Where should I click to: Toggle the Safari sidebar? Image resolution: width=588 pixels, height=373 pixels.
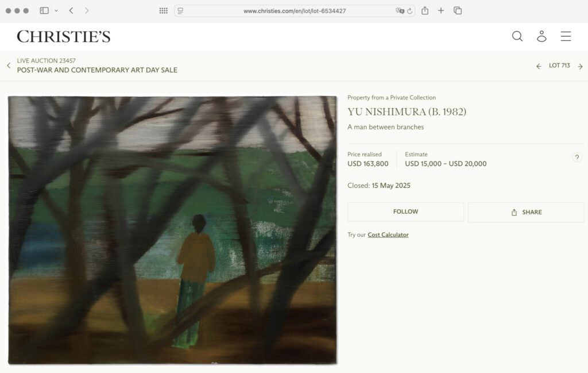click(x=44, y=10)
